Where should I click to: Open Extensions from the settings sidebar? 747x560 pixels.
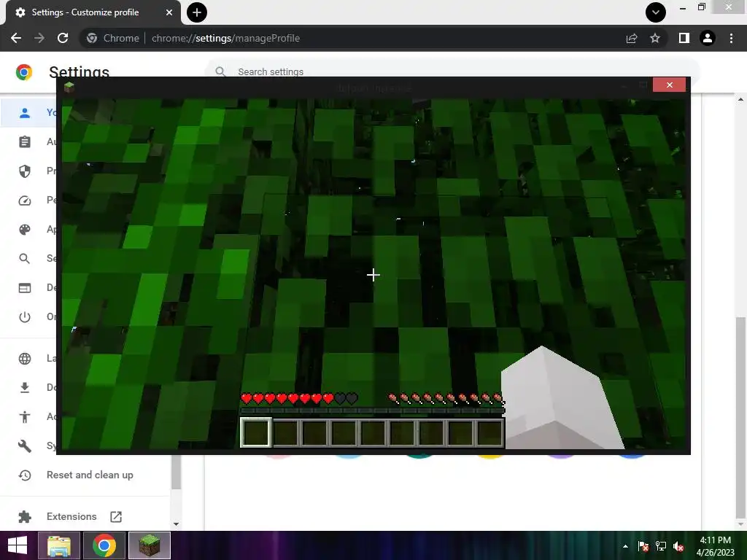[x=71, y=517]
